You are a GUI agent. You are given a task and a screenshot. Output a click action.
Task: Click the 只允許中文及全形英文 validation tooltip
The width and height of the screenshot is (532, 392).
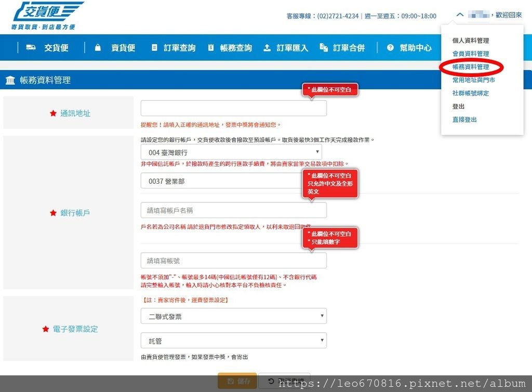tap(330, 183)
